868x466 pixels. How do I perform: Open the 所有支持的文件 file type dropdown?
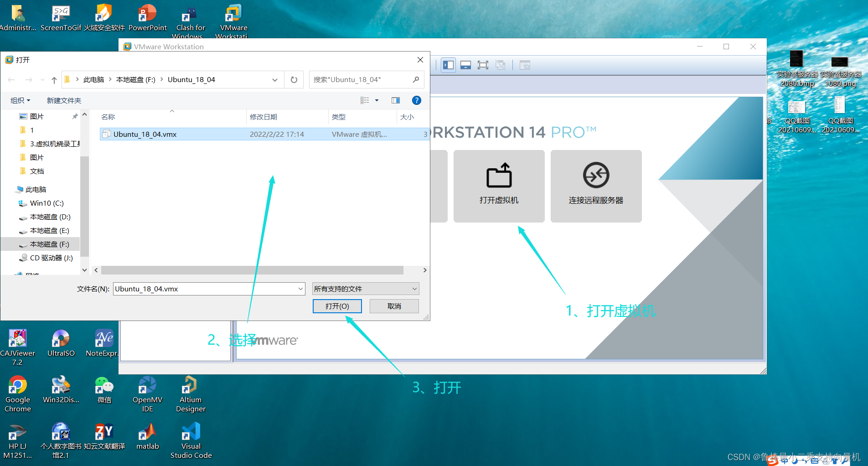(366, 289)
